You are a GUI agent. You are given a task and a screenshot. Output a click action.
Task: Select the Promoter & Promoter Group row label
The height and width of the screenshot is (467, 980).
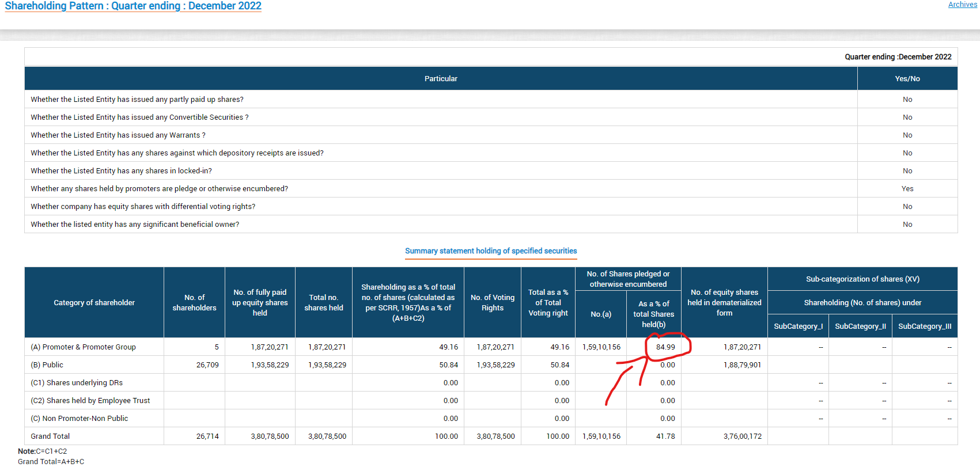click(x=83, y=347)
